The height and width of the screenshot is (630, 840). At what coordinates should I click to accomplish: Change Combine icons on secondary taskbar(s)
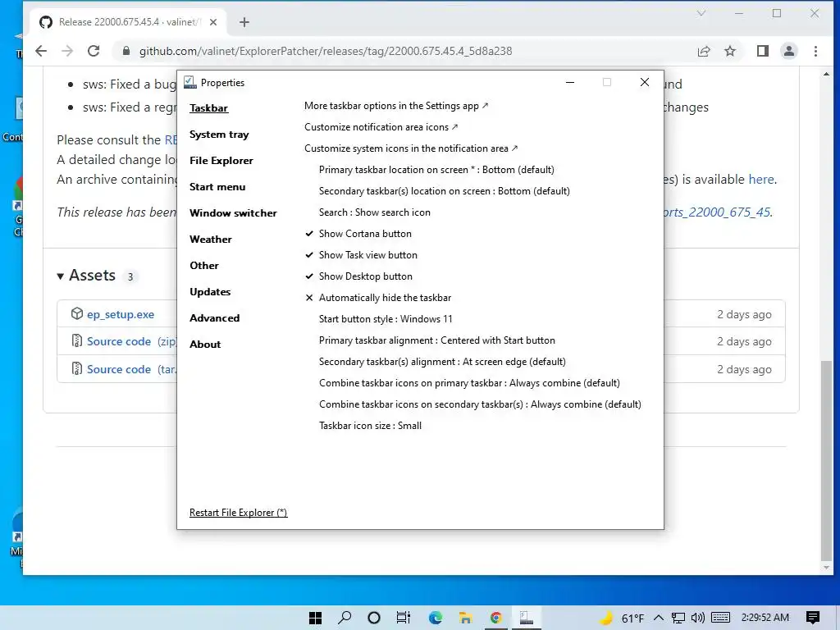[x=480, y=404]
